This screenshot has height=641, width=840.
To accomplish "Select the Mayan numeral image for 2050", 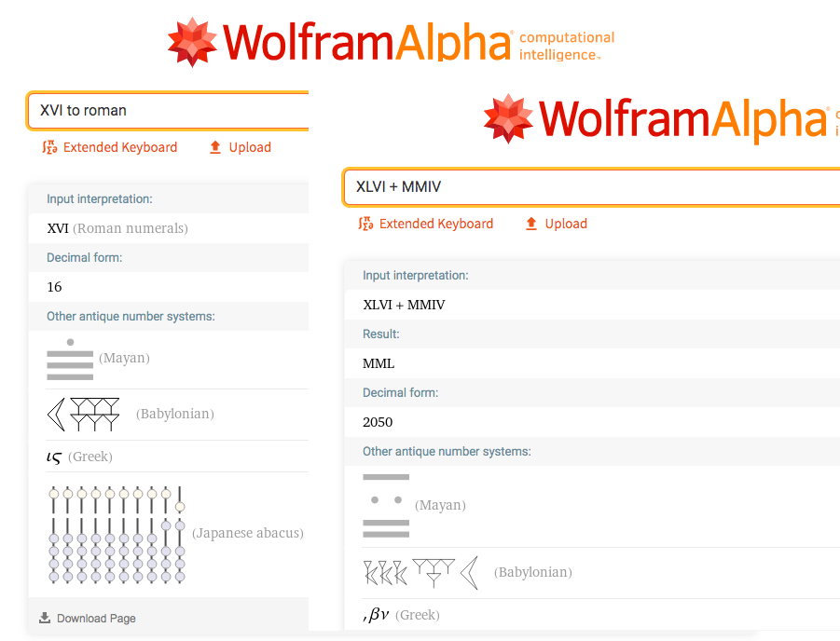I will coord(386,505).
